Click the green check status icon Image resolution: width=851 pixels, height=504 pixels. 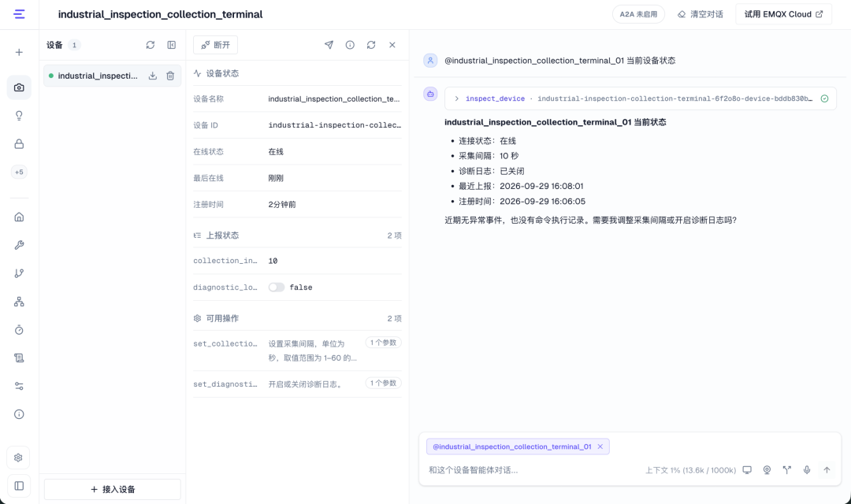[824, 98]
